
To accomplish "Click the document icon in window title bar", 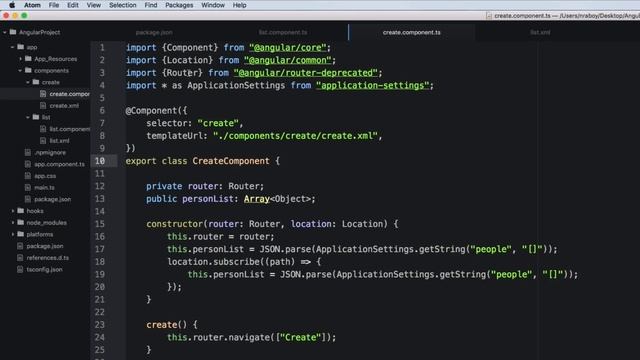I will pos(489,16).
